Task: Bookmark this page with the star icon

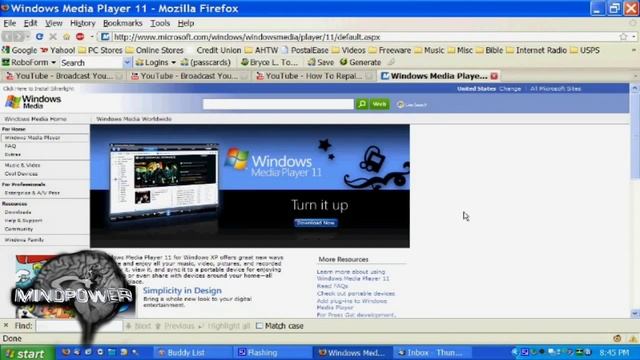Action: pyautogui.click(x=623, y=37)
